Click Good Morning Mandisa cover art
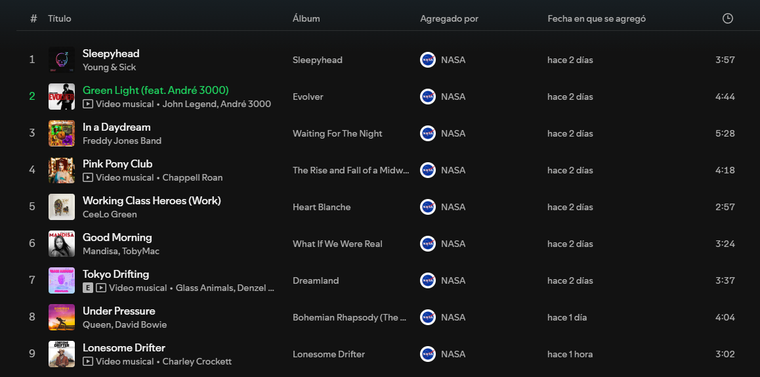 click(x=62, y=244)
